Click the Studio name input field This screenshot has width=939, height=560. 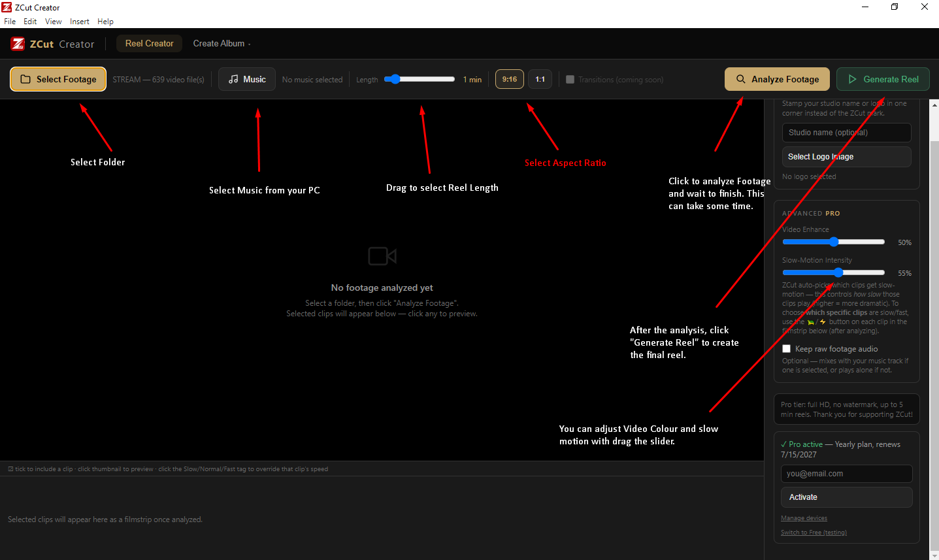tap(846, 133)
